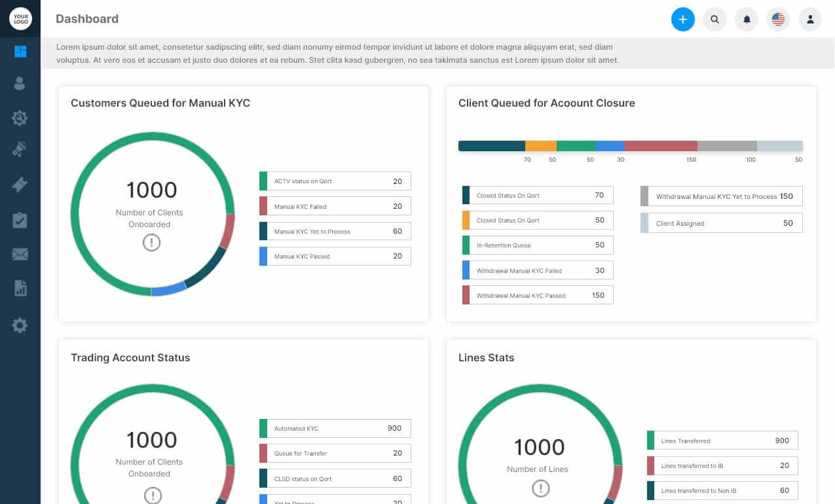The image size is (835, 504).
Task: Open the megaphone announcements icon in the sidebar
Action: 20,150
